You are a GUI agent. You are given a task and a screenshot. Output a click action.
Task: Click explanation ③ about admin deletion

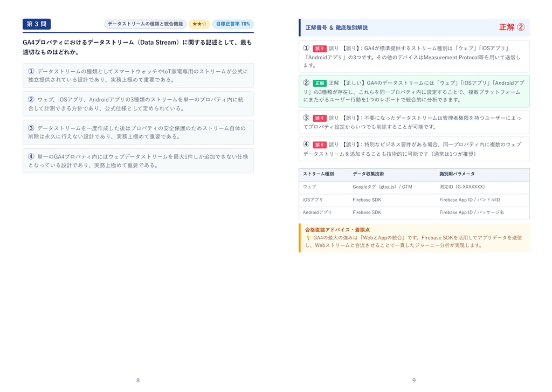[x=414, y=122]
